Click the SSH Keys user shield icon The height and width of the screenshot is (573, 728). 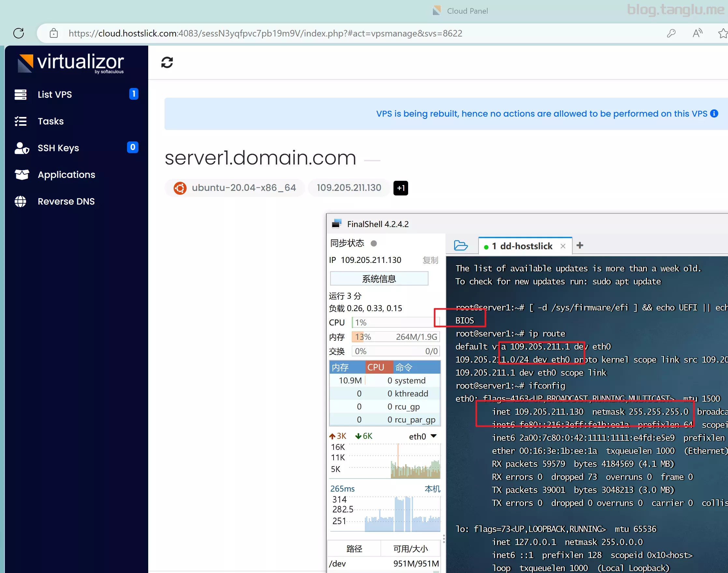pyautogui.click(x=22, y=148)
